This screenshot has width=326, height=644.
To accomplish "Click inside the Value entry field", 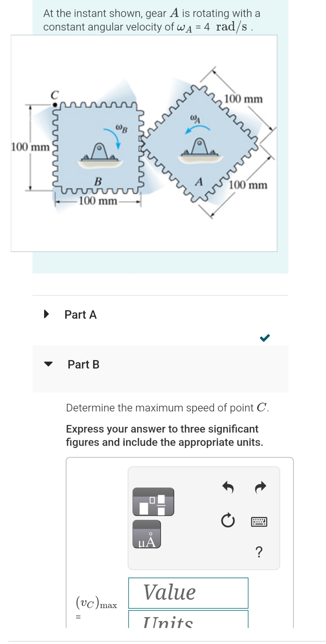I will (x=188, y=593).
